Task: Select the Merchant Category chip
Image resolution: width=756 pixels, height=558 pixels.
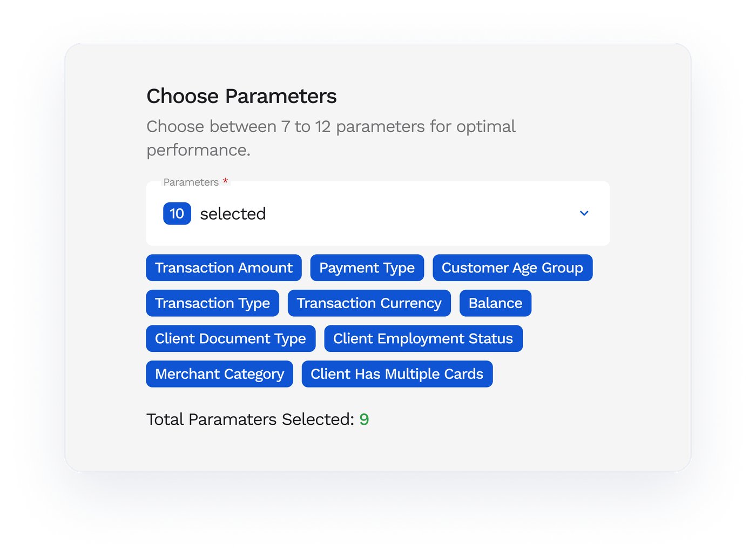Action: point(220,374)
